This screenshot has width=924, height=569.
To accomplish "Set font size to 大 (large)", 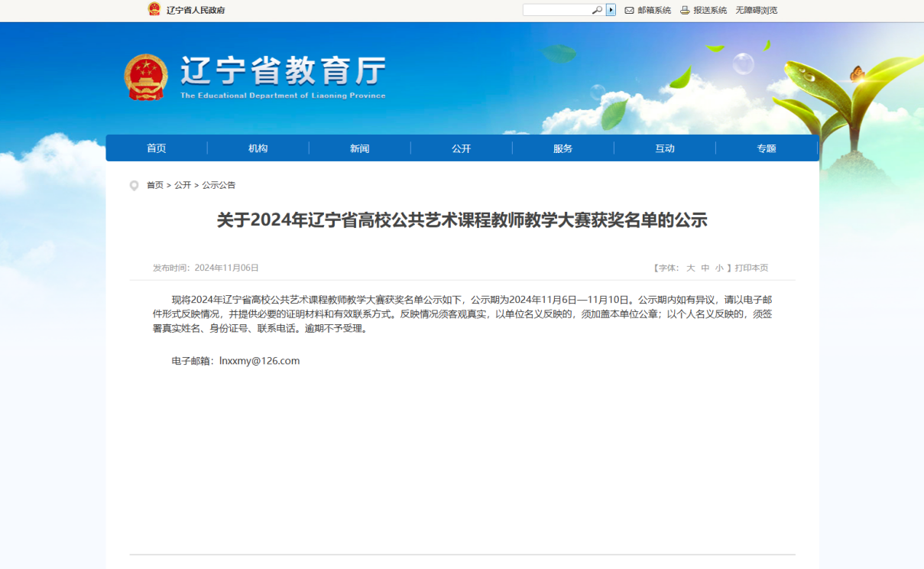I will tap(690, 268).
